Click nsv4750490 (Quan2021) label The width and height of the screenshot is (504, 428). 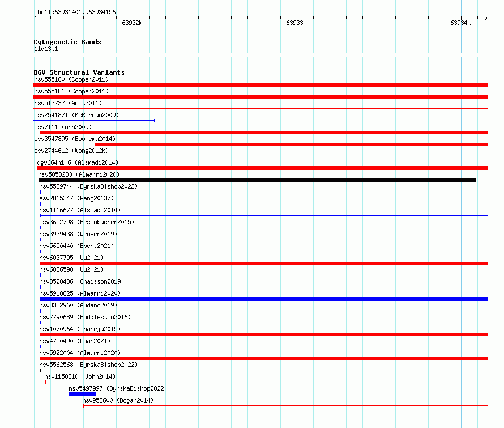coord(75,341)
